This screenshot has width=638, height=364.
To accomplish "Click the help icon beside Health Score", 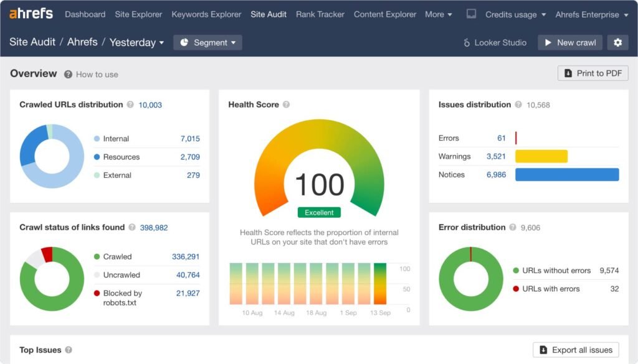I will [x=286, y=105].
